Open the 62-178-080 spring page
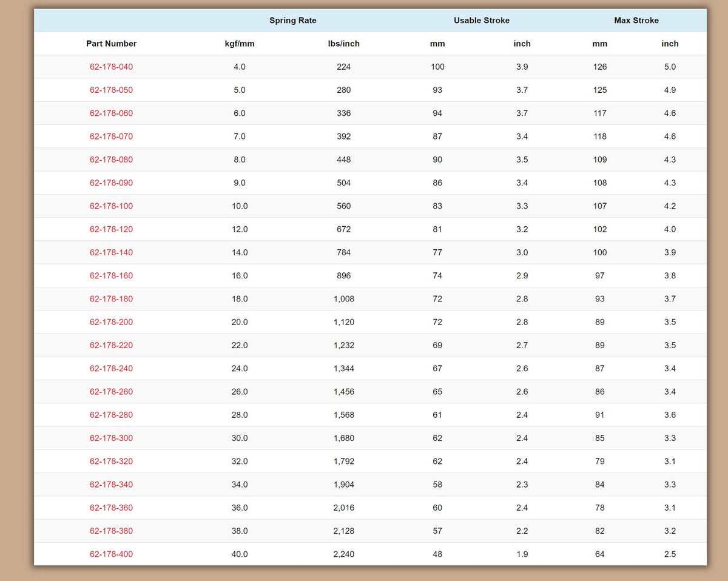Screen dimensions: 728x581 click(x=111, y=160)
